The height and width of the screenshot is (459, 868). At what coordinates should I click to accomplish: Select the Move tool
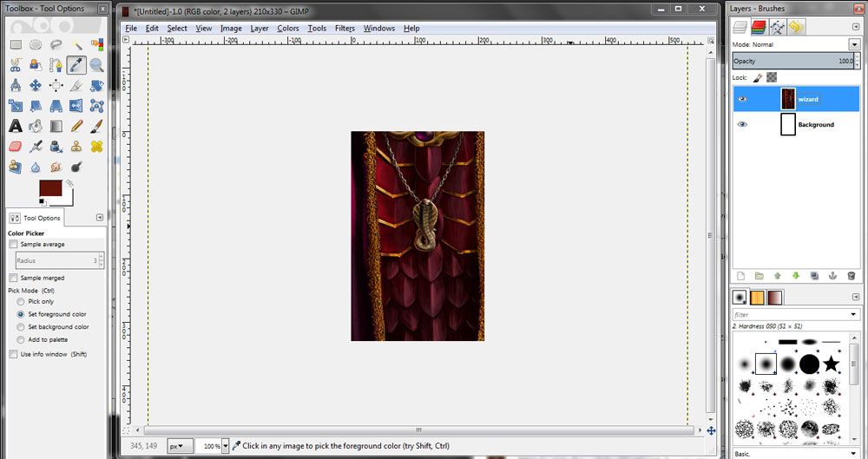(x=36, y=85)
